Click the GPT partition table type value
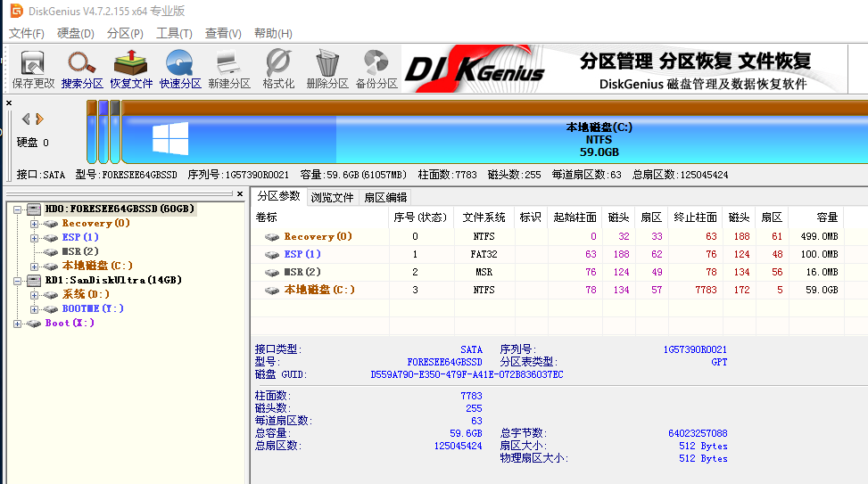 pos(719,362)
